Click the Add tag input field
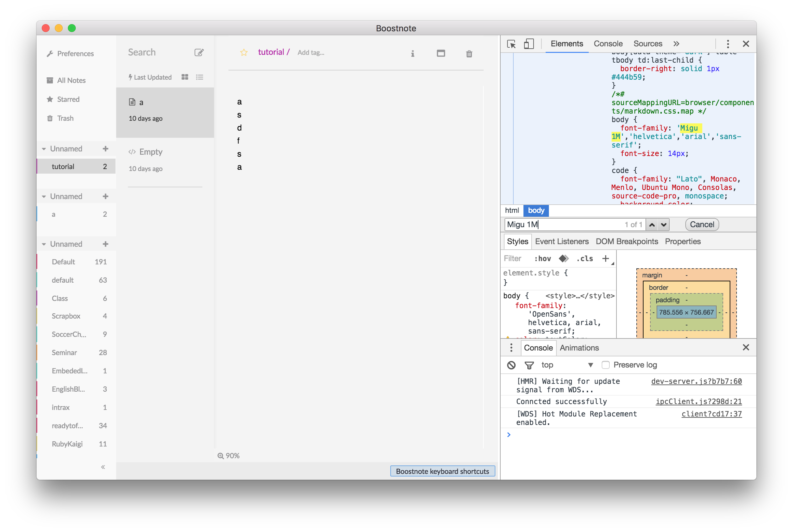 point(311,53)
